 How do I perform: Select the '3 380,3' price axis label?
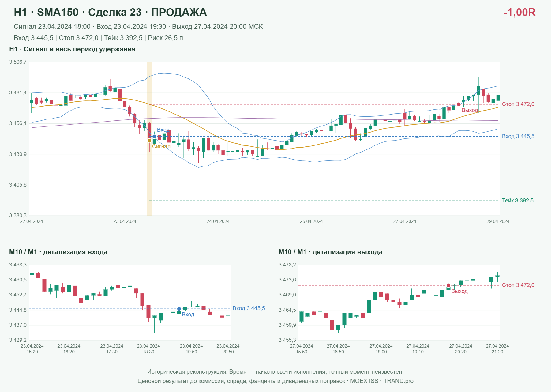tap(18, 216)
